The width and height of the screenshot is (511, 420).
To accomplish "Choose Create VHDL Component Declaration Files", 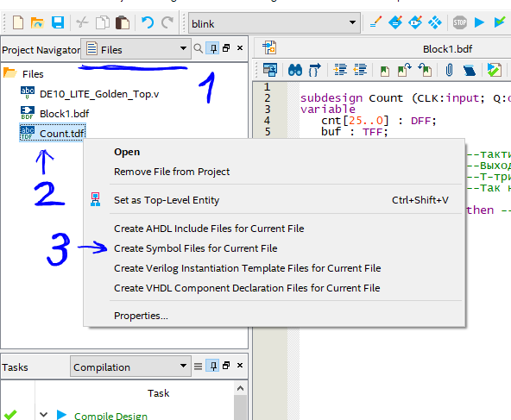I will (x=247, y=288).
